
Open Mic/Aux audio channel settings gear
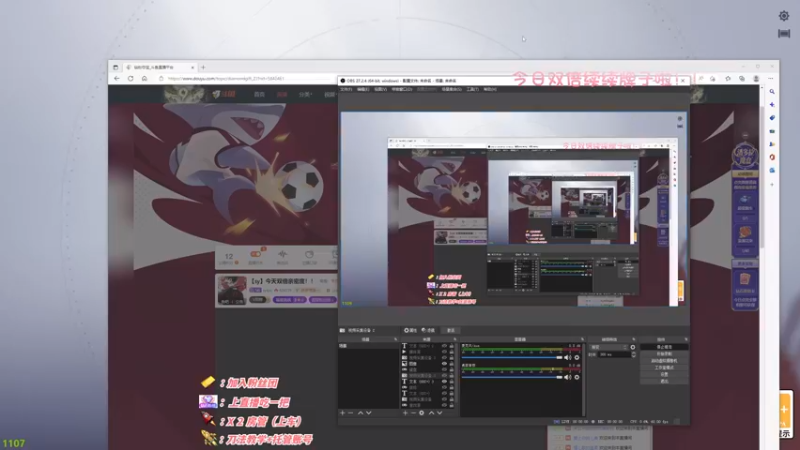point(577,358)
